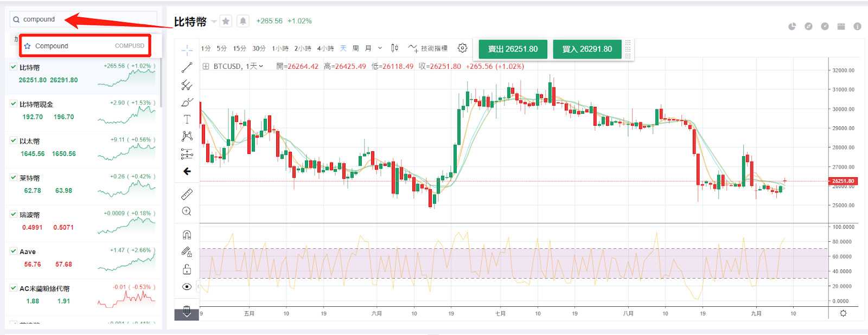Open the pie chart icon at top right

click(x=792, y=27)
